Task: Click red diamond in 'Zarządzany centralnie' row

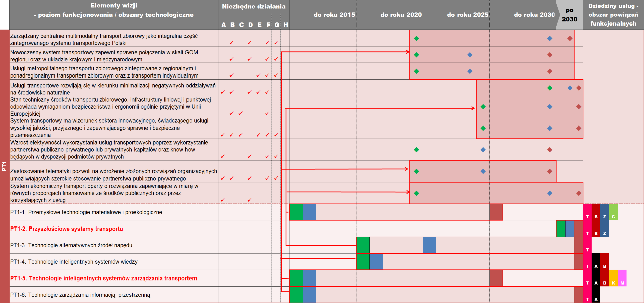Action: (x=570, y=38)
